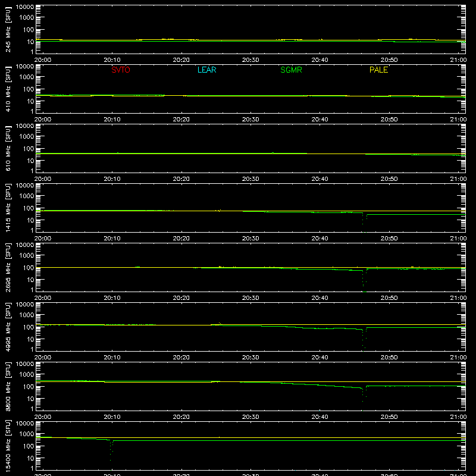The width and height of the screenshot is (476, 476).
Task: Select the 410 MHz [SFU] axis title
Action: [8, 90]
